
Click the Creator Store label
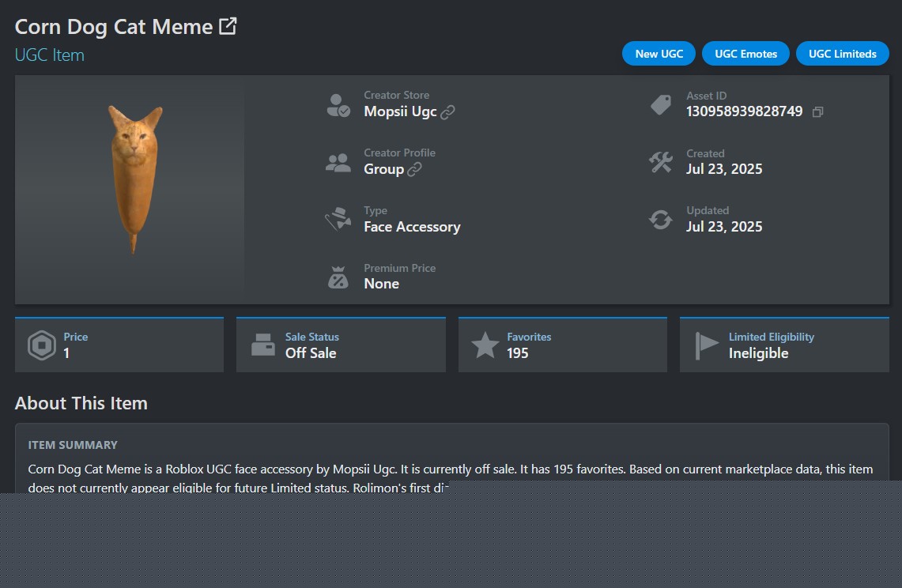(x=396, y=95)
